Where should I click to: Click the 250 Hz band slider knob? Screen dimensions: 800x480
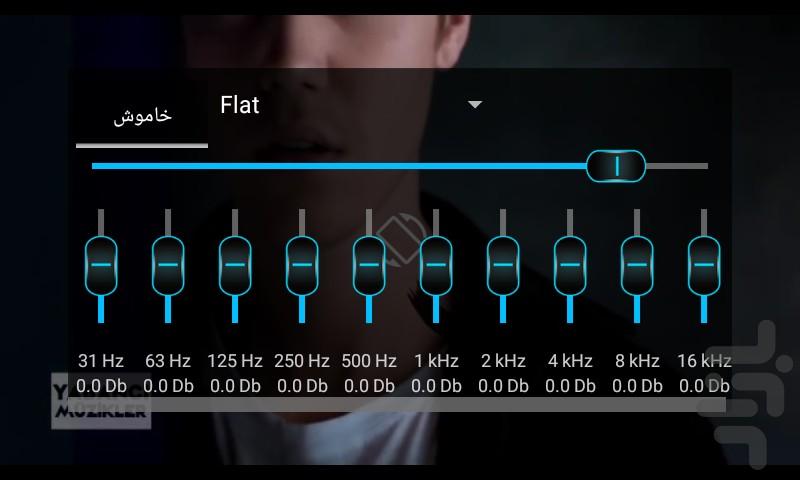pyautogui.click(x=302, y=265)
